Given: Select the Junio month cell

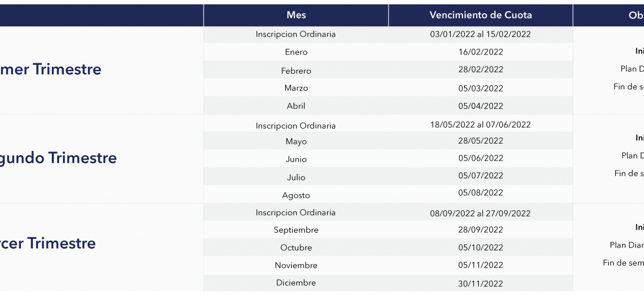Looking at the screenshot, I should pyautogui.click(x=296, y=159).
